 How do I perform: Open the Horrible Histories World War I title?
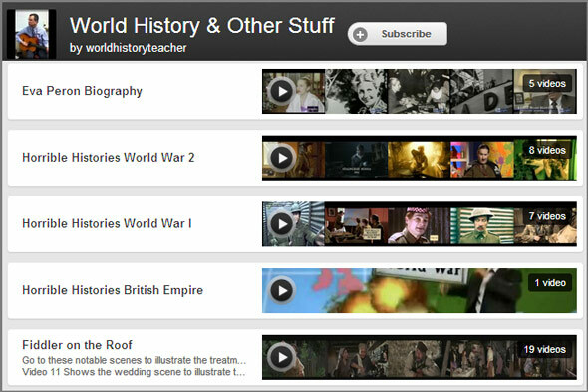point(107,223)
